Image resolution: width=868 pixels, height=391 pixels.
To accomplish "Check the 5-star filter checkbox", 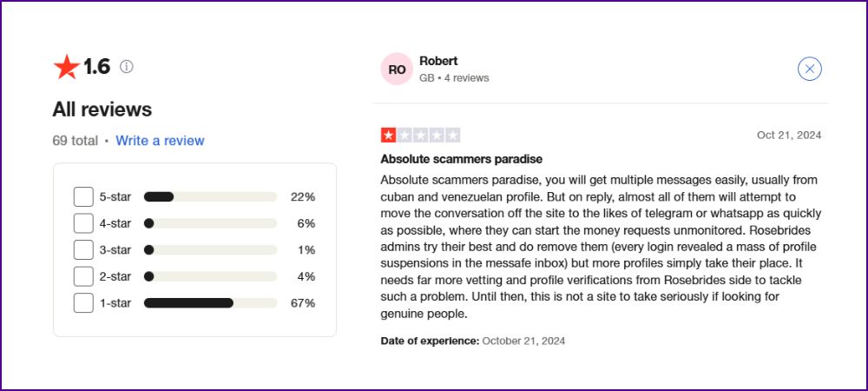I will pos(83,196).
